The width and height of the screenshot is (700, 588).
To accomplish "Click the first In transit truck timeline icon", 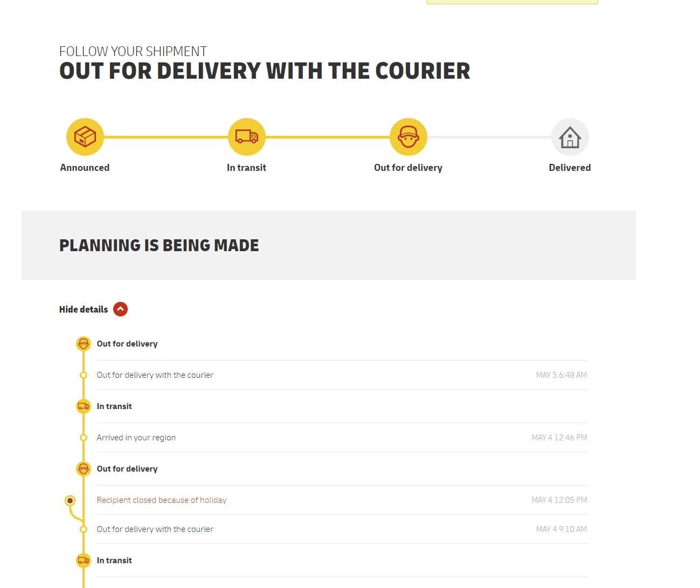I will 84,406.
